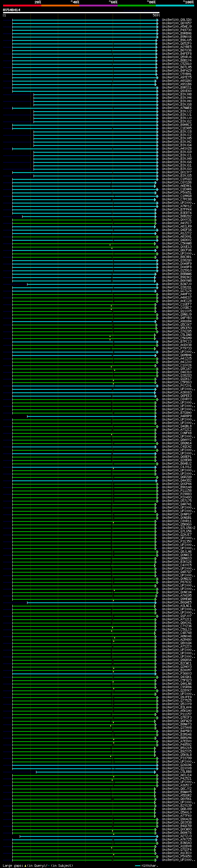Click the UniRef100_Q013Y7 entry

pos(176,172)
